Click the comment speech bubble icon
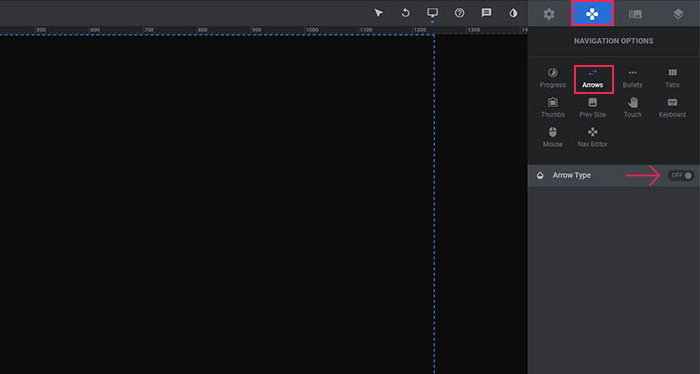This screenshot has height=374, width=700. pos(486,13)
